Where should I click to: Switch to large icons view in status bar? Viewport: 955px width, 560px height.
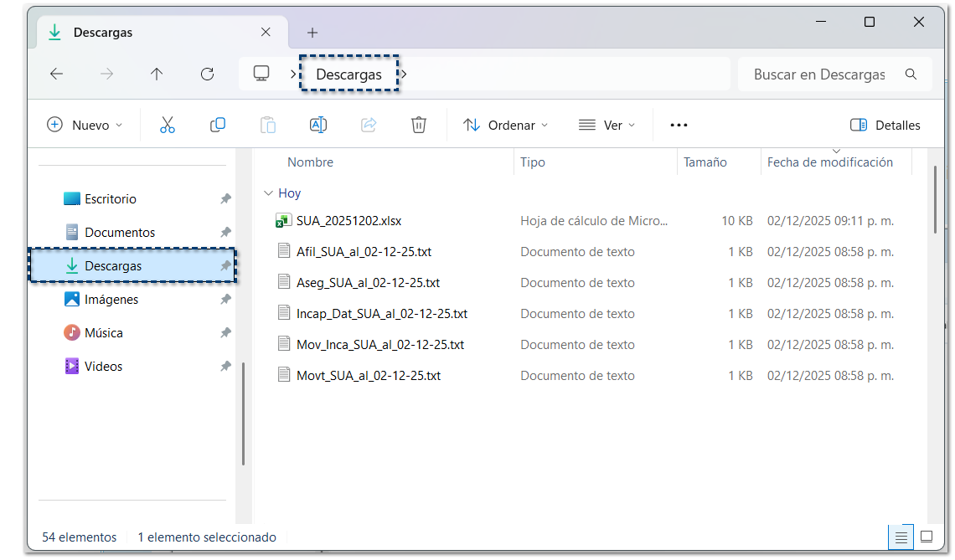(927, 537)
